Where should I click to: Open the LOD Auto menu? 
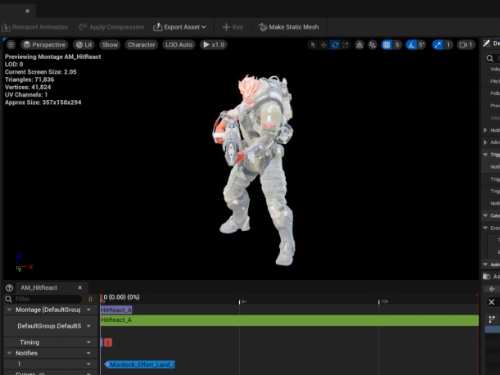[179, 44]
